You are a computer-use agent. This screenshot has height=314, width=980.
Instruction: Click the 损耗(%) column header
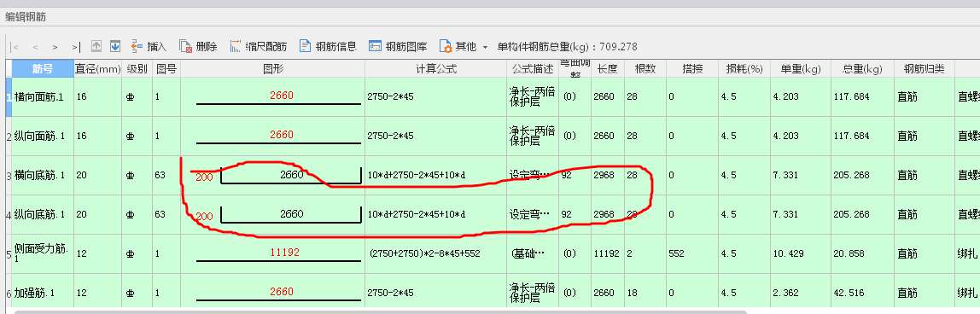click(x=744, y=68)
